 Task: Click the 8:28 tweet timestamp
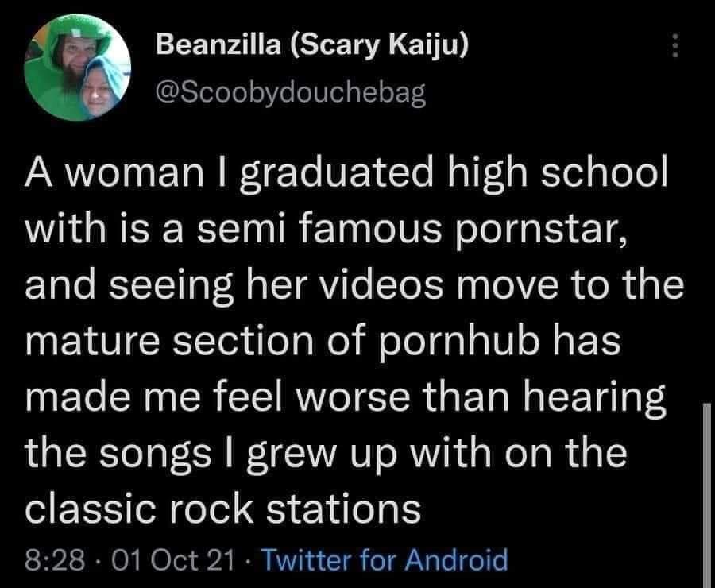(x=54, y=559)
